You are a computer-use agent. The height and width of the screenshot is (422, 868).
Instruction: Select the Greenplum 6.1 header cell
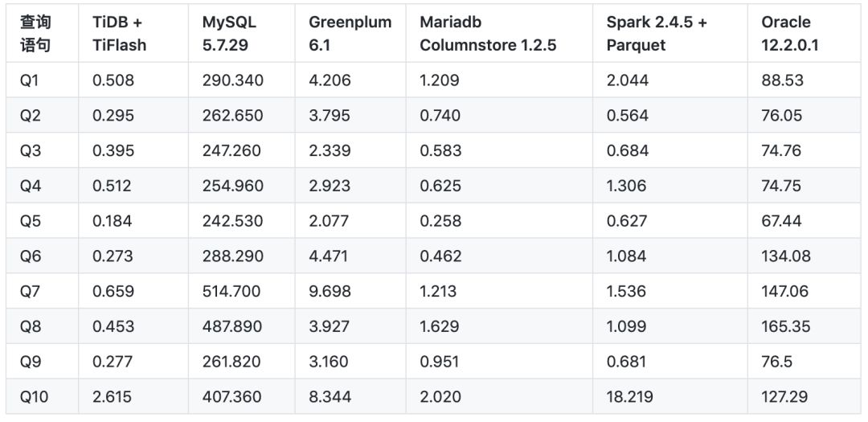pyautogui.click(x=350, y=34)
